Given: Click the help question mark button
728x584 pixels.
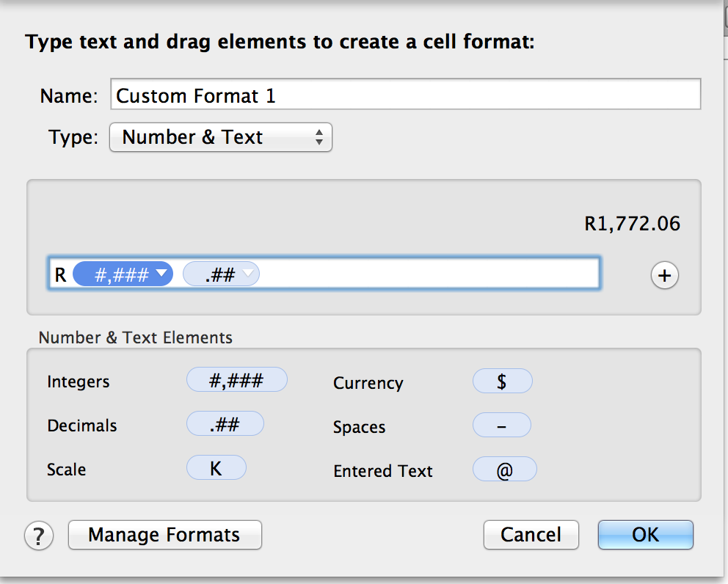Looking at the screenshot, I should point(40,536).
